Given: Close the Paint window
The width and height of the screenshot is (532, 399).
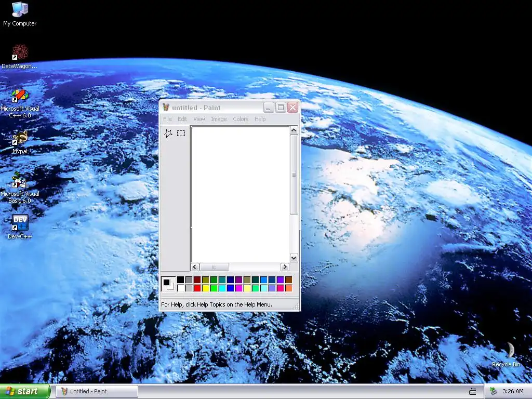Looking at the screenshot, I should [293, 108].
